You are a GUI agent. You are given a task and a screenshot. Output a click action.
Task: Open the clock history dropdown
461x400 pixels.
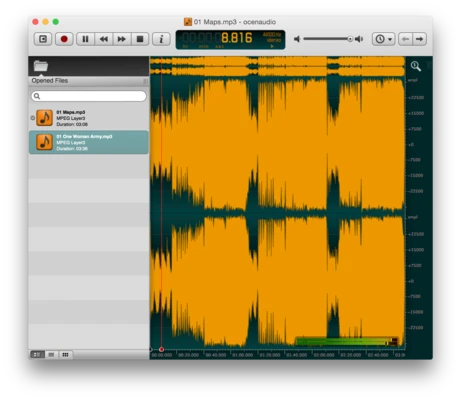pos(384,39)
